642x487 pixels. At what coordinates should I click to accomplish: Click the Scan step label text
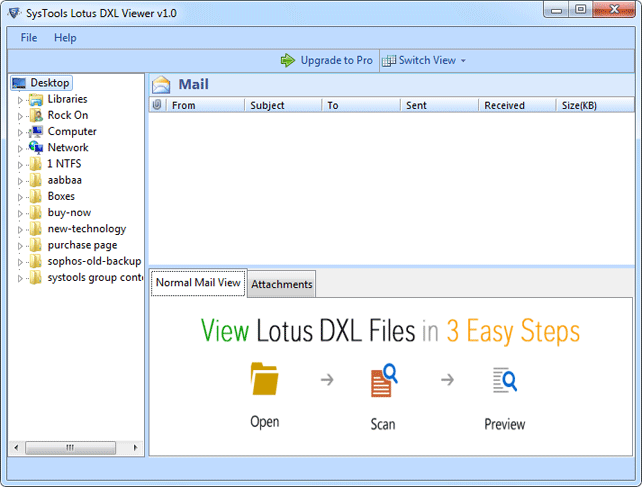pyautogui.click(x=383, y=424)
